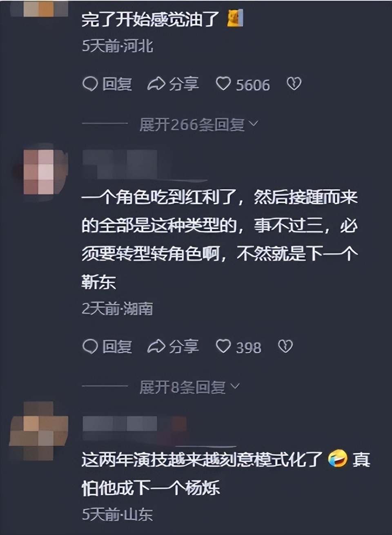Tap the reply bubble icon under the 河北 comment

(90, 84)
